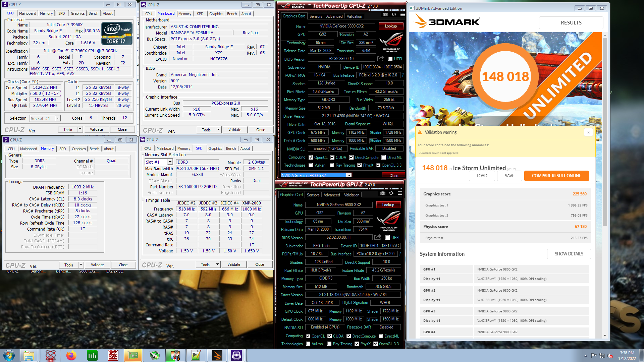644x362 pixels.
Task: Click the camera screenshot icon in the upper GPU-Z window
Action: click(385, 15)
